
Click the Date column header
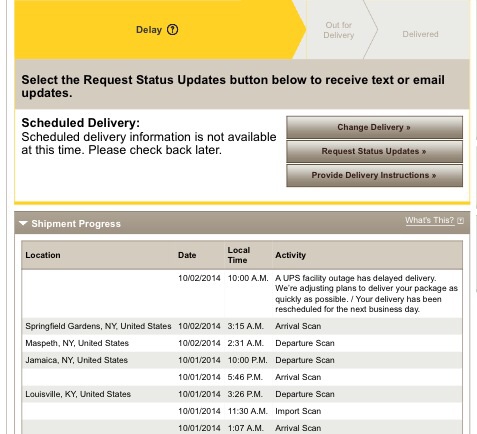tap(187, 255)
